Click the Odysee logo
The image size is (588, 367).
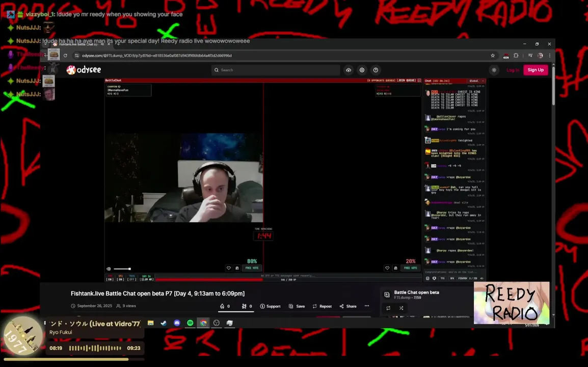coord(84,70)
